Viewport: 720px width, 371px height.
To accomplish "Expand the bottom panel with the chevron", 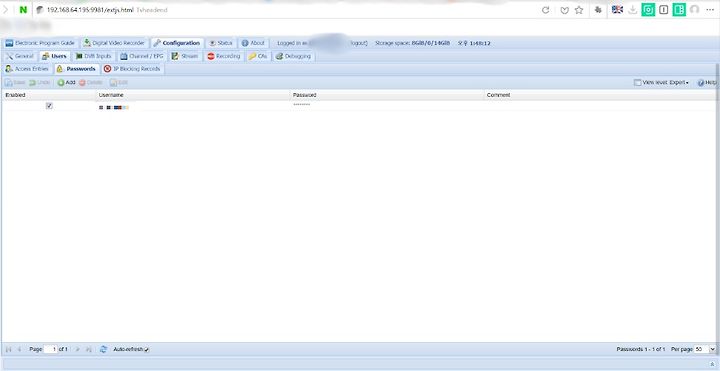I will (x=712, y=364).
